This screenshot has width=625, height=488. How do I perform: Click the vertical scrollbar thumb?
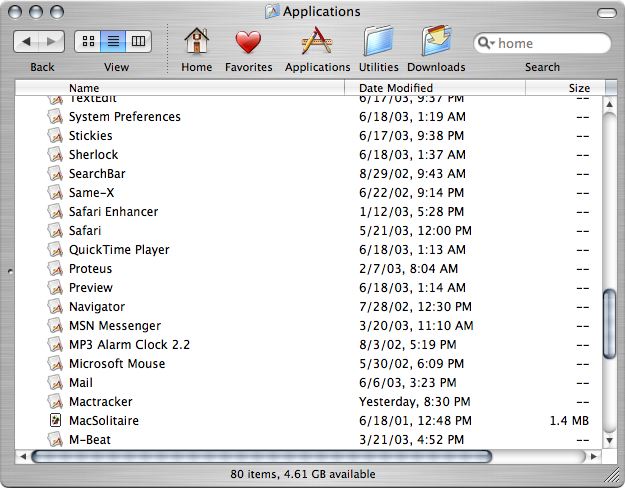point(609,324)
